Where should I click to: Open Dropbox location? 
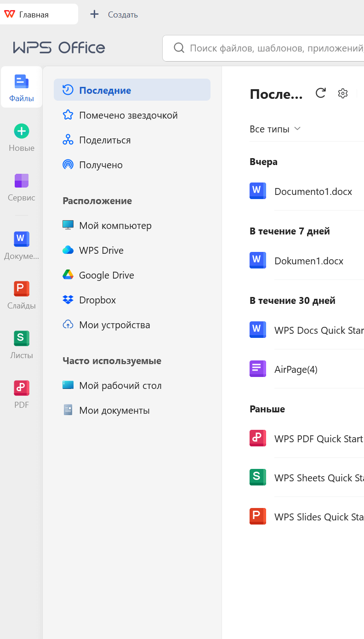coord(132,300)
